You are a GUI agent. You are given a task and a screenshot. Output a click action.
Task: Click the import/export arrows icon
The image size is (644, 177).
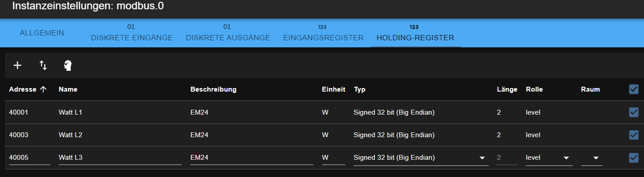(43, 65)
